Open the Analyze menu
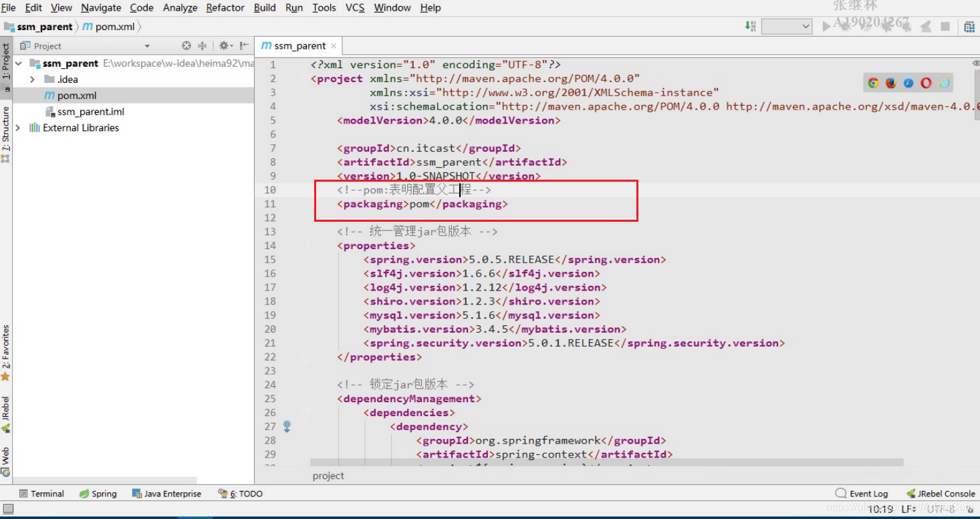 coord(180,7)
